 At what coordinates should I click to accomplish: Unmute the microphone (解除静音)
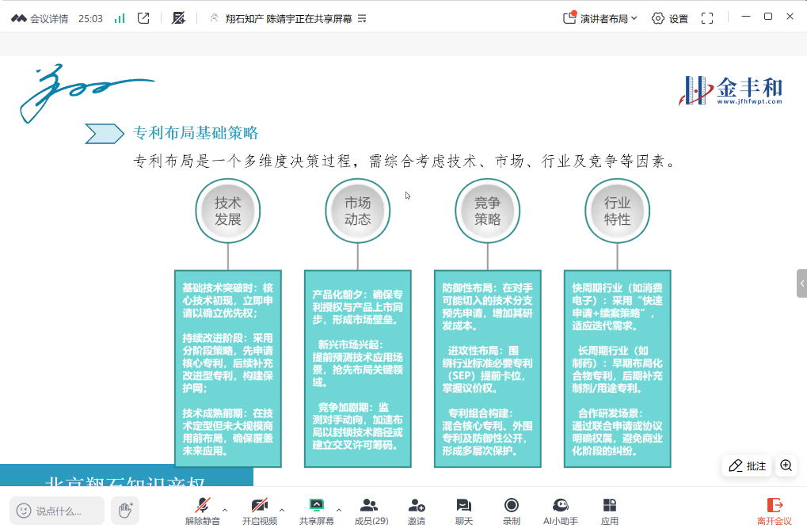pos(203,511)
